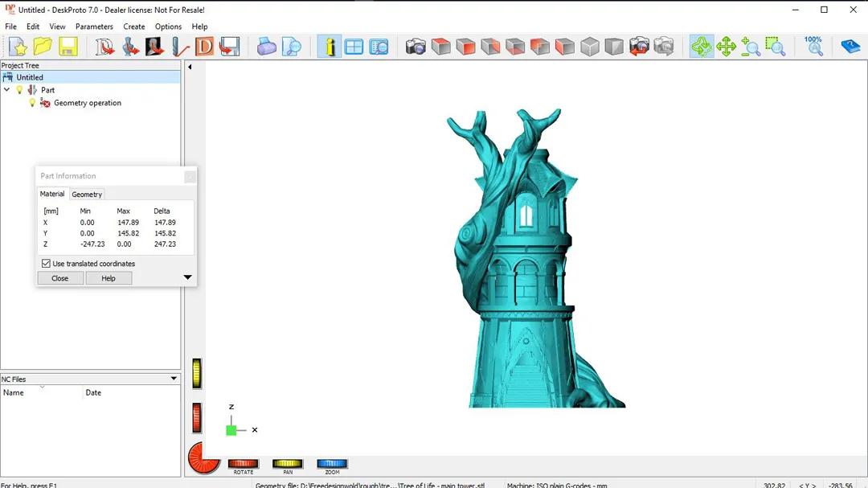
Task: Open the Help menu
Action: [200, 27]
